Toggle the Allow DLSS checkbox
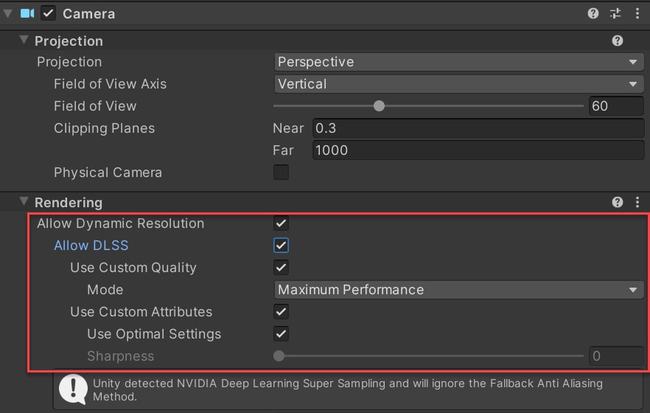 tap(281, 245)
